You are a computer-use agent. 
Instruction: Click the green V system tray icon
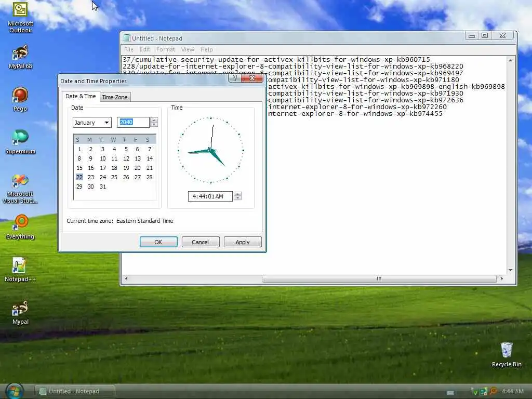(x=475, y=392)
